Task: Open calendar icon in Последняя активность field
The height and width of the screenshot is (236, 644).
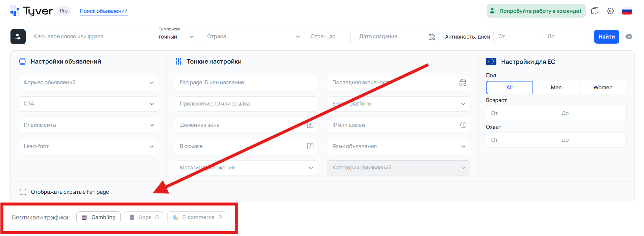Action: tap(463, 82)
